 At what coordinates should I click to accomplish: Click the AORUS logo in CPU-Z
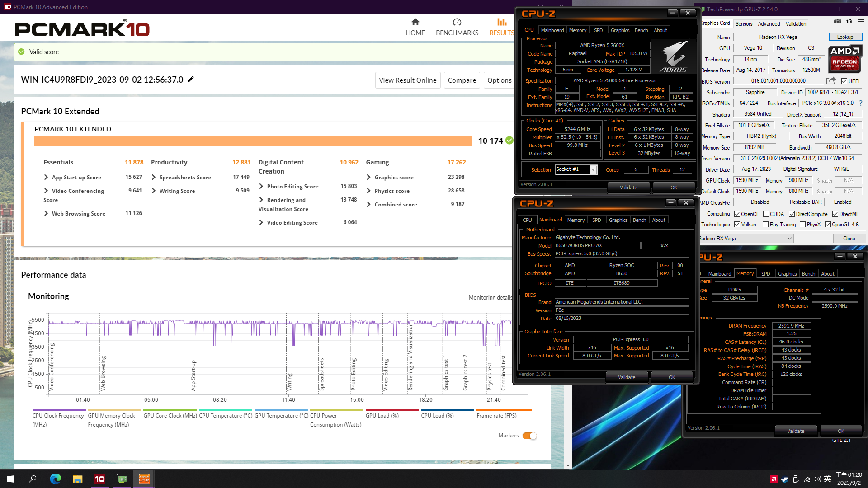pyautogui.click(x=673, y=56)
